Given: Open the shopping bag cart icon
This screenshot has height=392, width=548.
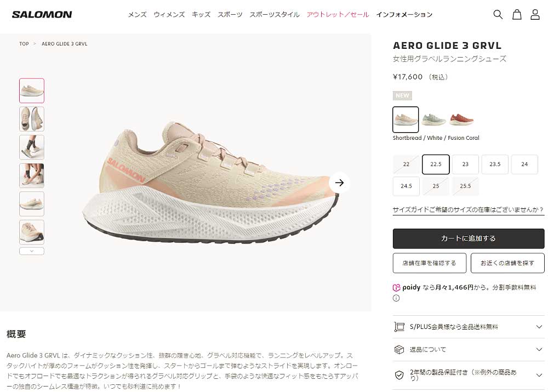Looking at the screenshot, I should pos(517,14).
